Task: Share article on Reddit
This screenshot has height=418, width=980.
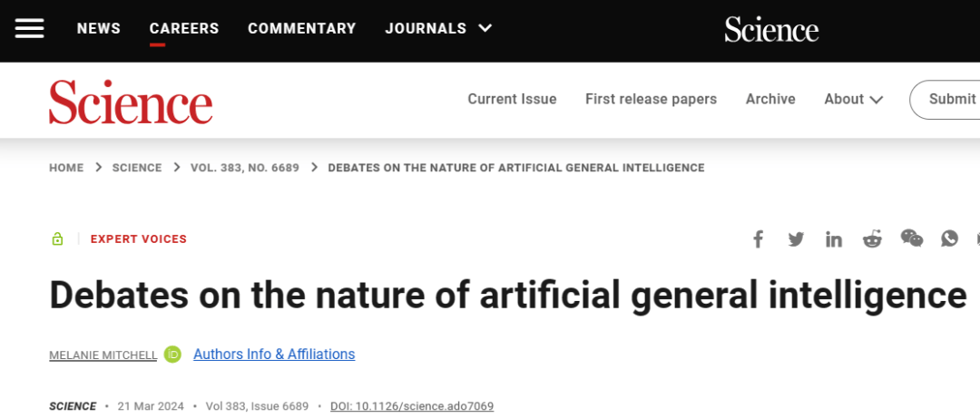Action: 872,239
